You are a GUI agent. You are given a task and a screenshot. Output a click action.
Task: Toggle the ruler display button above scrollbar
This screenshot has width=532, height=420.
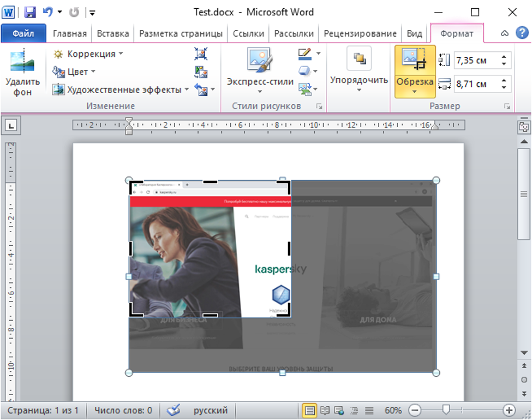(523, 127)
